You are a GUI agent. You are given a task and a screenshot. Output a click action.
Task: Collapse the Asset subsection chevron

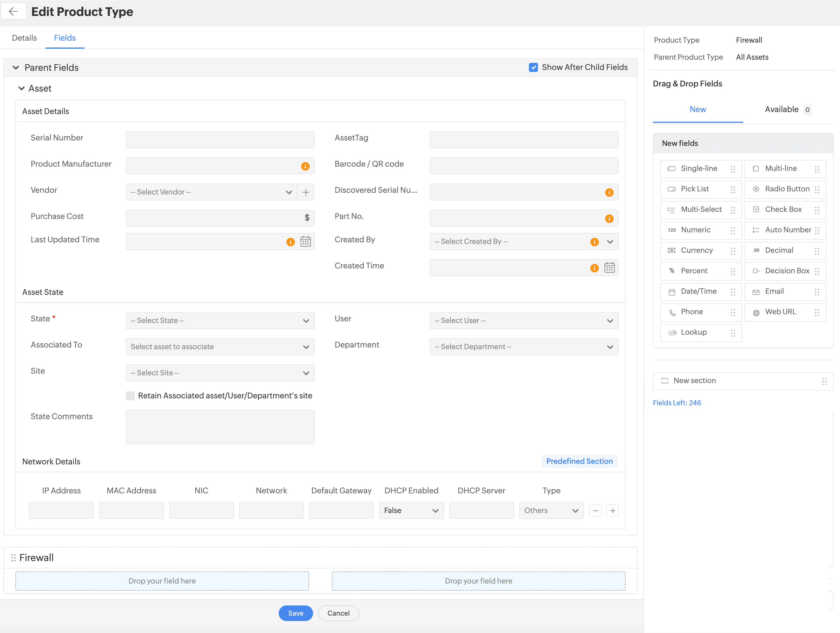coord(21,88)
